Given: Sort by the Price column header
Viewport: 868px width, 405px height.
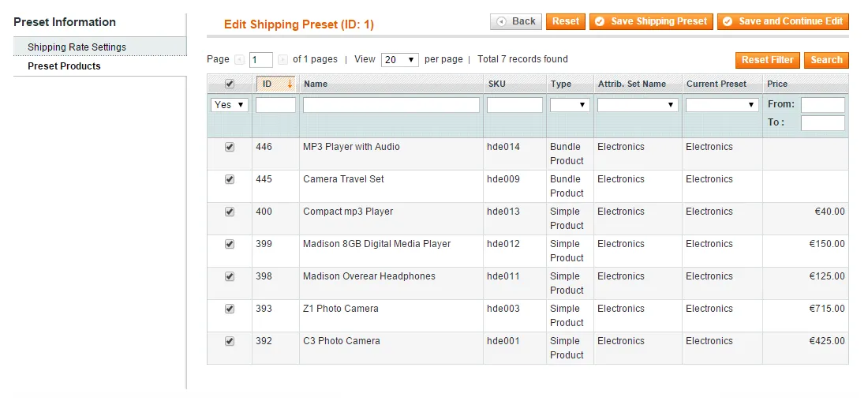Looking at the screenshot, I should tap(777, 84).
